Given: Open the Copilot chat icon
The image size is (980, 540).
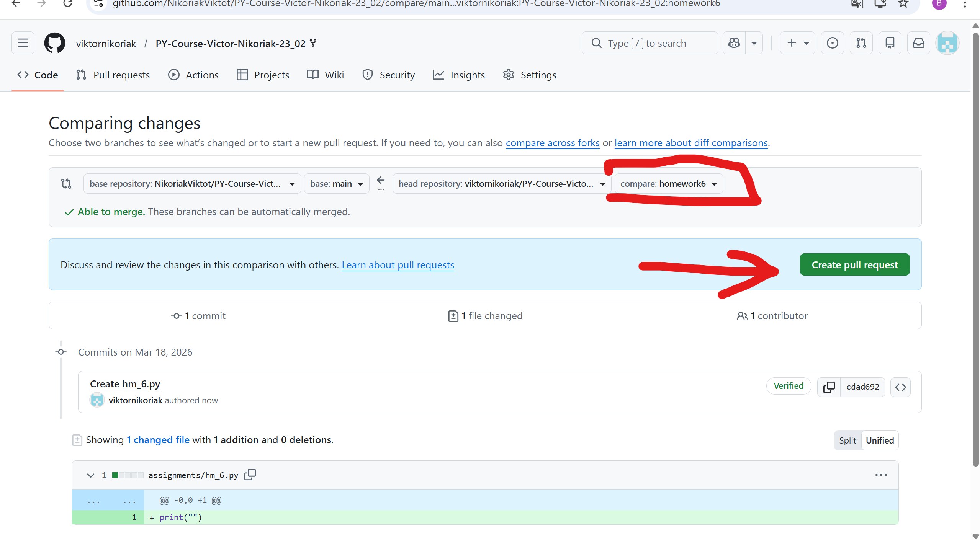Looking at the screenshot, I should click(x=734, y=43).
